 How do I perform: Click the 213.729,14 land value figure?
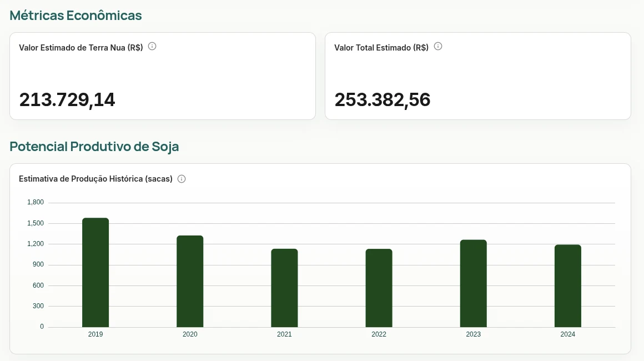[67, 100]
